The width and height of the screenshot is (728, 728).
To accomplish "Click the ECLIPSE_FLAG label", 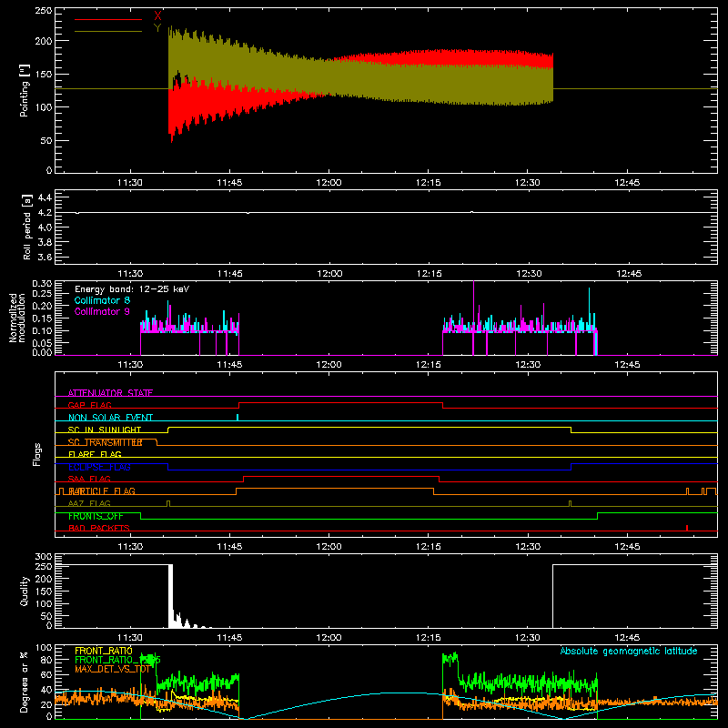I will pos(99,467).
